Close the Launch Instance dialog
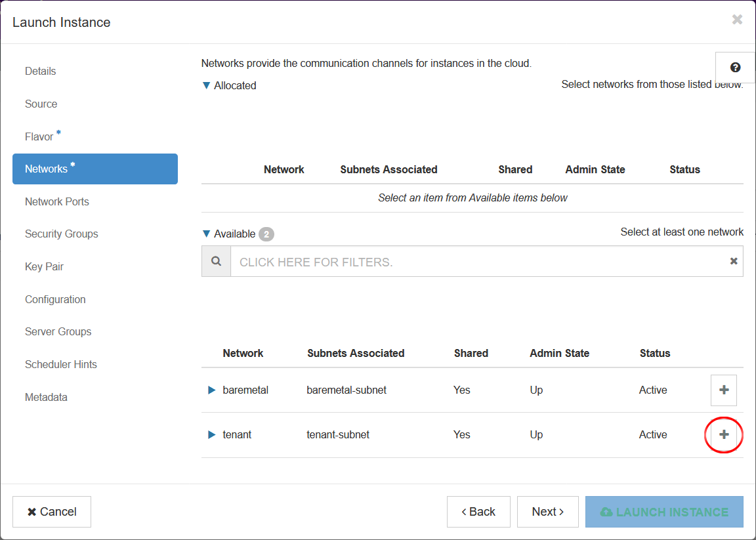This screenshot has width=756, height=540. pos(737,20)
